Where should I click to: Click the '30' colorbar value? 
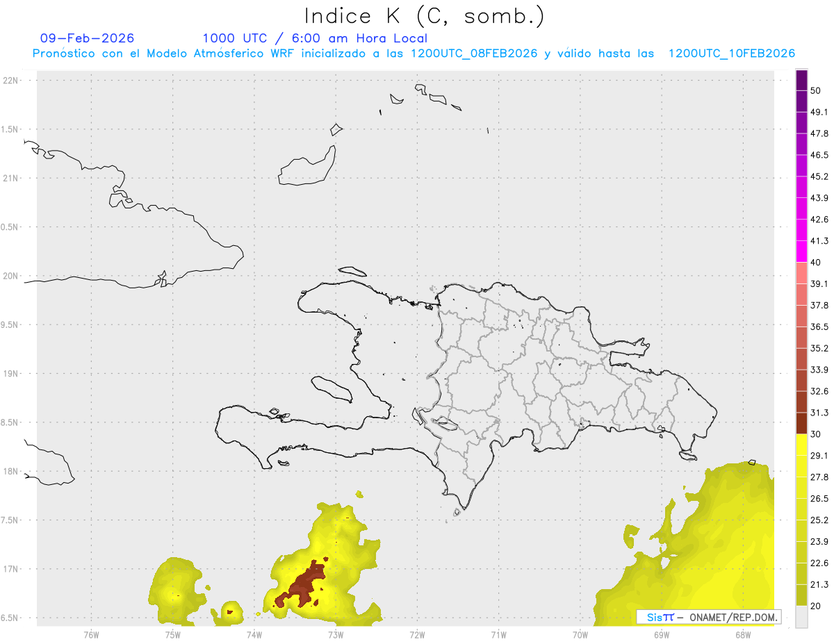[x=816, y=434]
